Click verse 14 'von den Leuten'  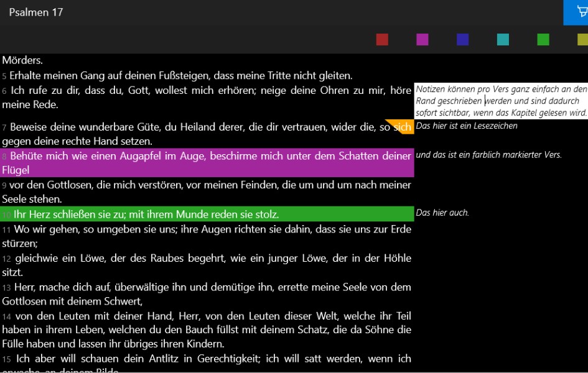coord(207,330)
